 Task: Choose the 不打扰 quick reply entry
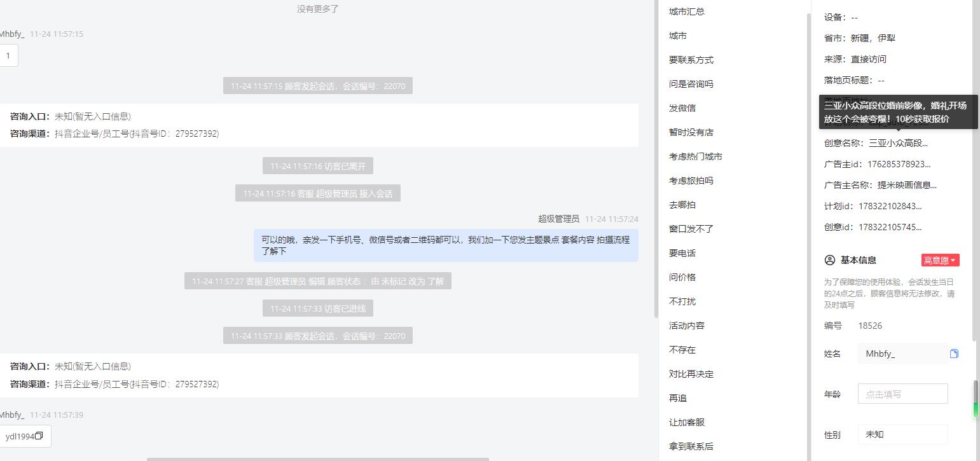(682, 301)
